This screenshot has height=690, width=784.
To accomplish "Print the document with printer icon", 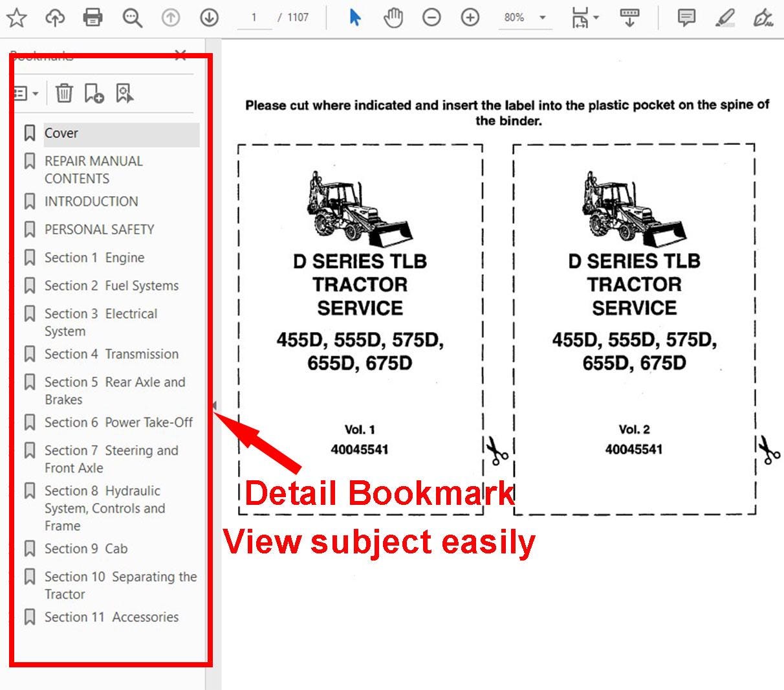I will 93,17.
